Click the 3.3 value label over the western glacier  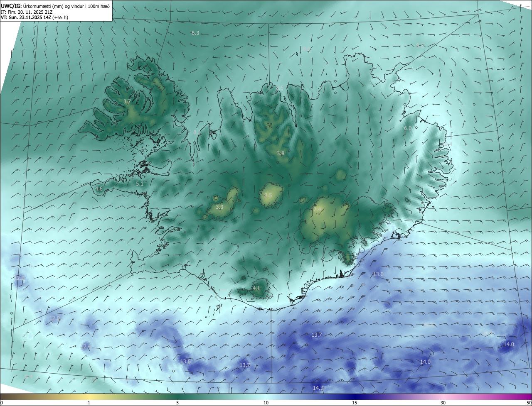[219, 207]
